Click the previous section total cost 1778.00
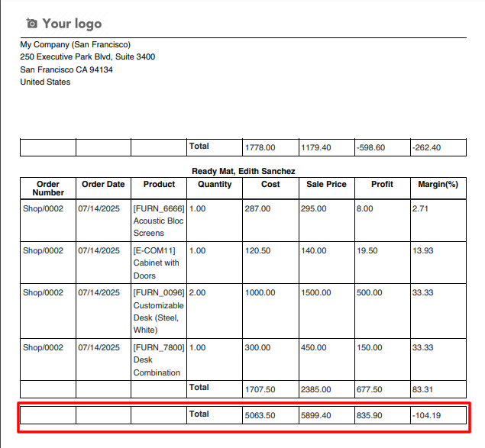485x448 pixels. [x=260, y=147]
